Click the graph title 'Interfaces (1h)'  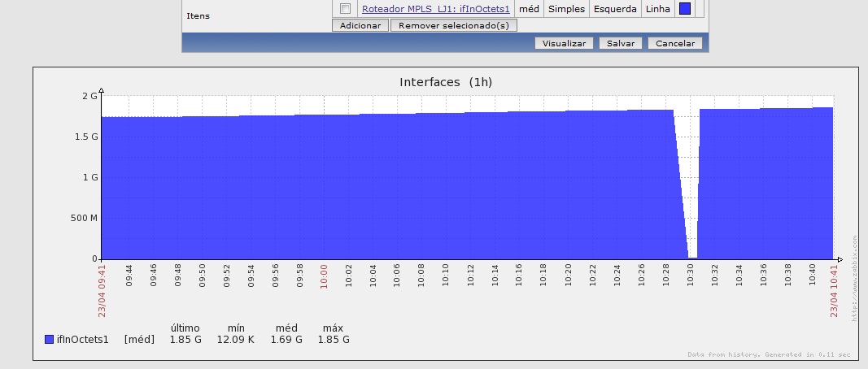pyautogui.click(x=446, y=82)
